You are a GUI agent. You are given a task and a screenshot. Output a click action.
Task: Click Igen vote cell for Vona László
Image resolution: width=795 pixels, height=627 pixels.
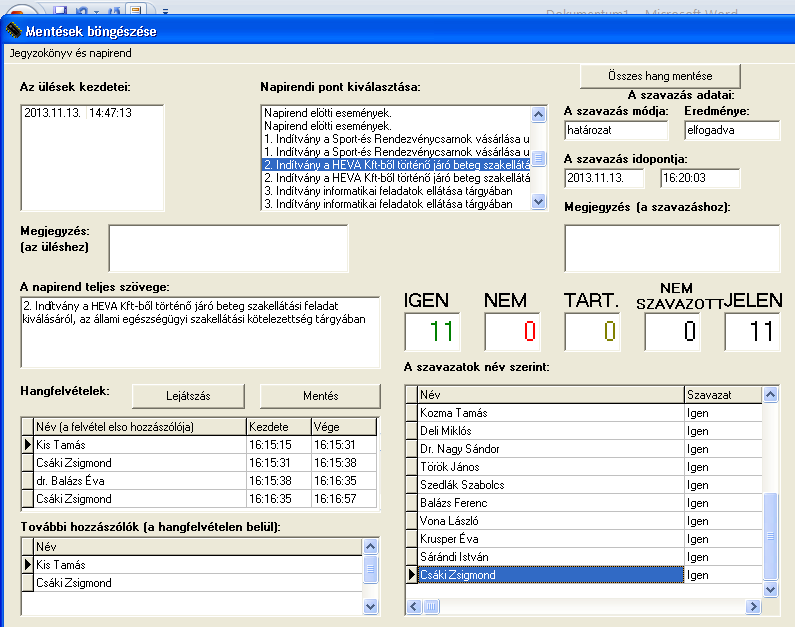tap(723, 521)
